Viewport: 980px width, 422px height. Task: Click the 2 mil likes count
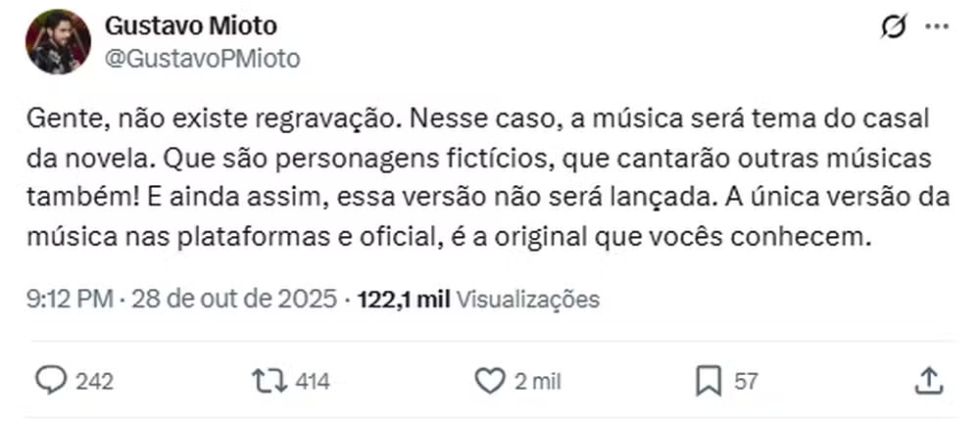[535, 381]
